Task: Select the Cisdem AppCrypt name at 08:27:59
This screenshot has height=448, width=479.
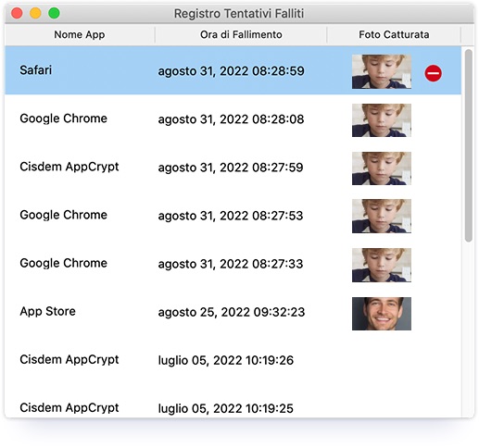Action: coord(69,167)
